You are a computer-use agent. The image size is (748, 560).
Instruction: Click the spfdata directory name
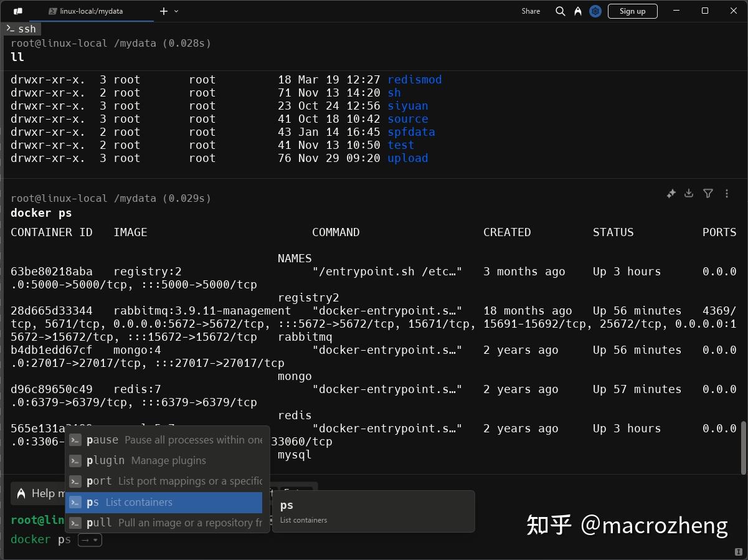[x=411, y=132]
